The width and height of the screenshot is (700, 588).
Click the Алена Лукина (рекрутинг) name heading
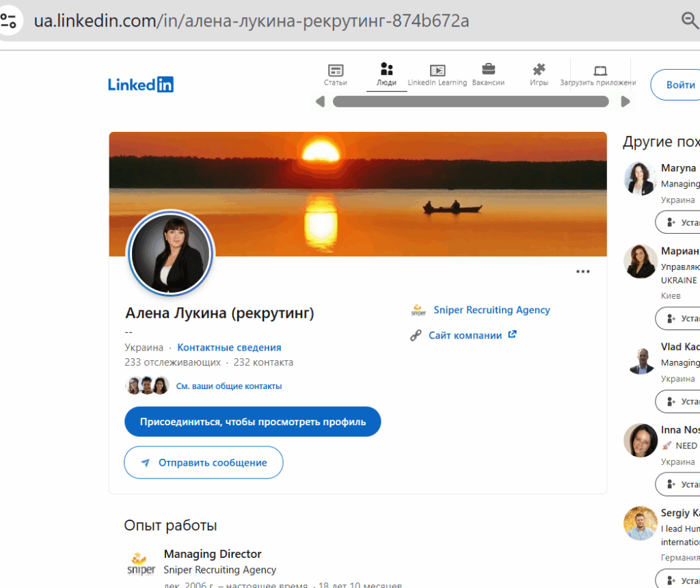coord(219,313)
